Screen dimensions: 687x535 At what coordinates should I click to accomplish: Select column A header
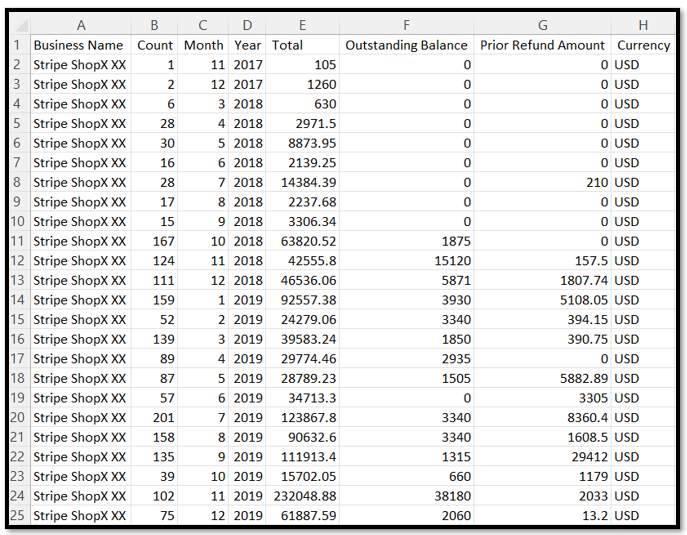tap(81, 25)
